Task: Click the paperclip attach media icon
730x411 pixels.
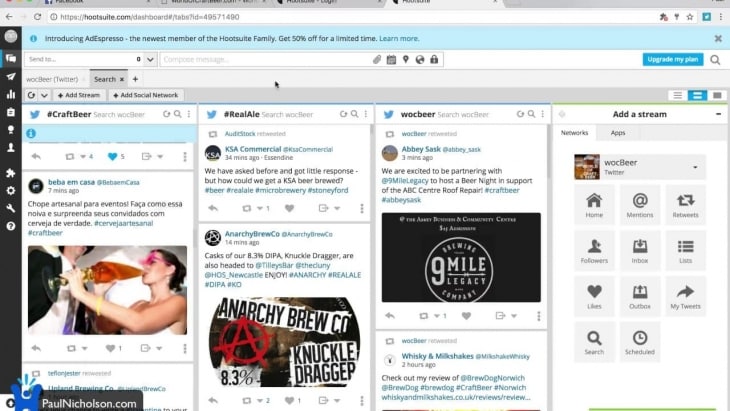Action: [377, 60]
